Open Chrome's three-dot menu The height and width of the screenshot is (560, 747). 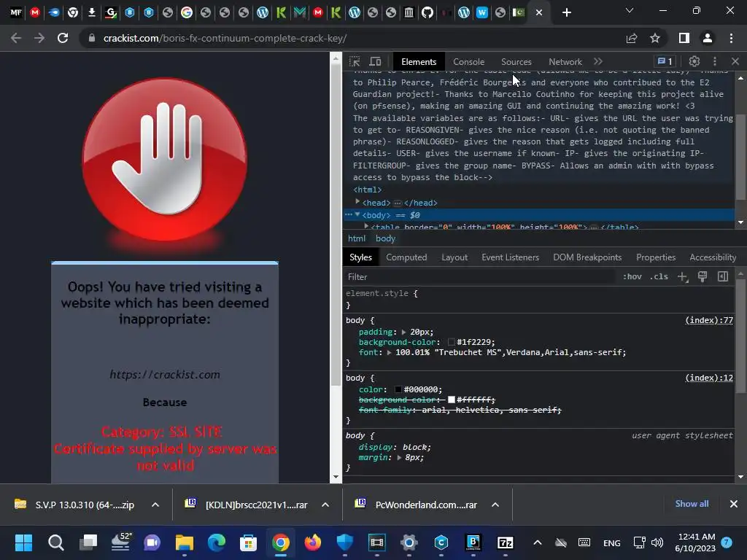tap(731, 38)
